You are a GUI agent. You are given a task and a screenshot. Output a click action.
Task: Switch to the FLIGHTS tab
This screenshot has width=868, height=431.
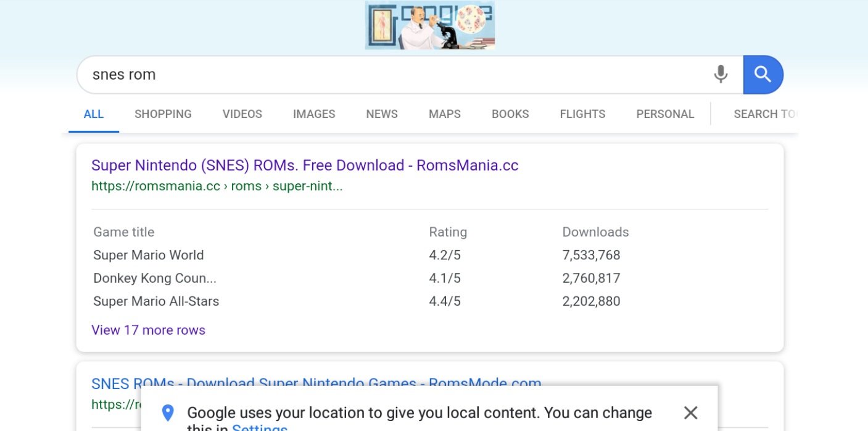click(x=582, y=114)
